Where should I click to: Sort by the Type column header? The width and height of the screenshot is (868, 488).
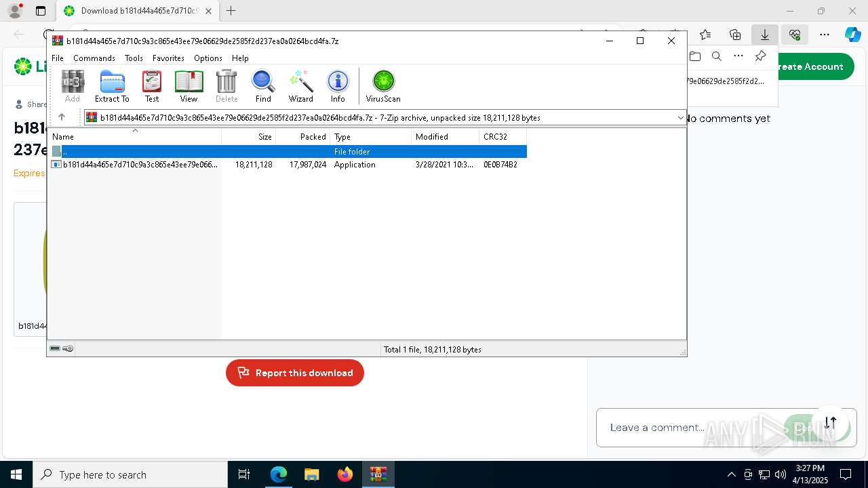(x=371, y=137)
